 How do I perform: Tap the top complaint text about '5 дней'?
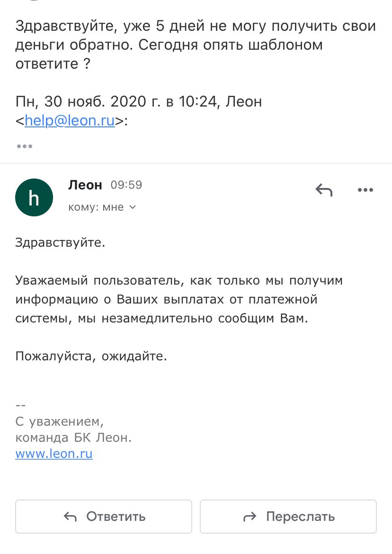[x=195, y=45]
